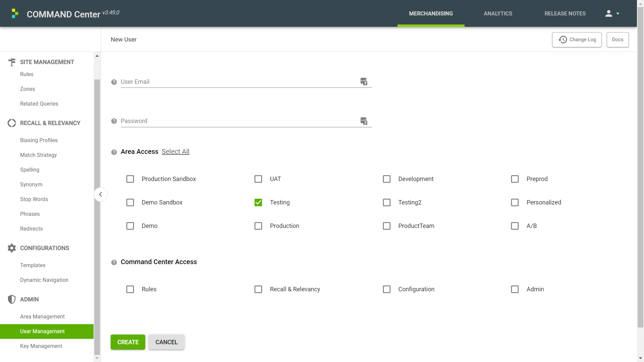The image size is (644, 362).
Task: Click the Select All link
Action: (175, 152)
